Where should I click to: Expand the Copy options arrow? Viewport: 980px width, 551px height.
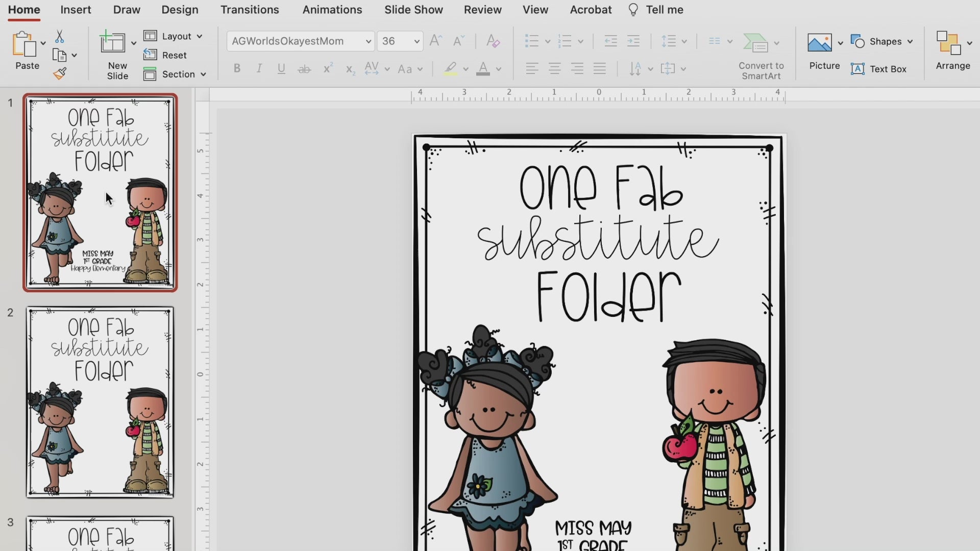(x=75, y=55)
